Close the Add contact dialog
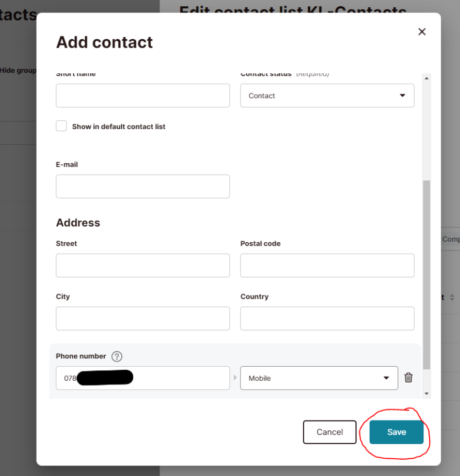Image resolution: width=460 pixels, height=476 pixels. (x=422, y=31)
